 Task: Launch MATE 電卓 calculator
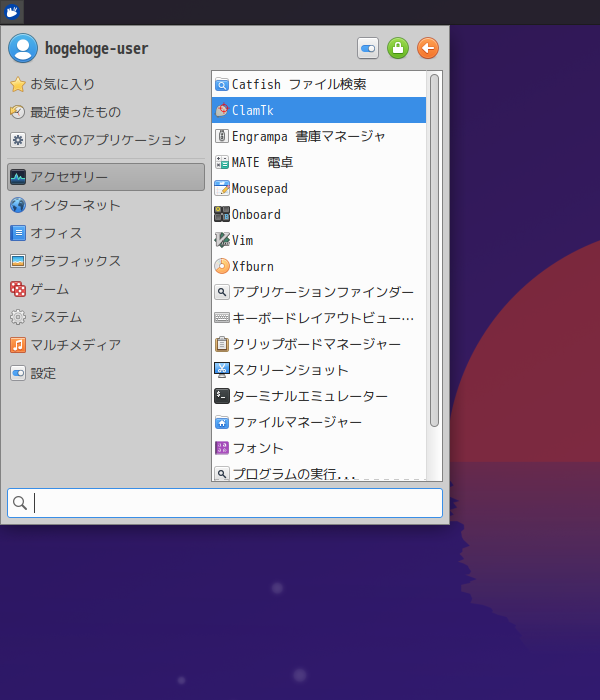[319, 162]
